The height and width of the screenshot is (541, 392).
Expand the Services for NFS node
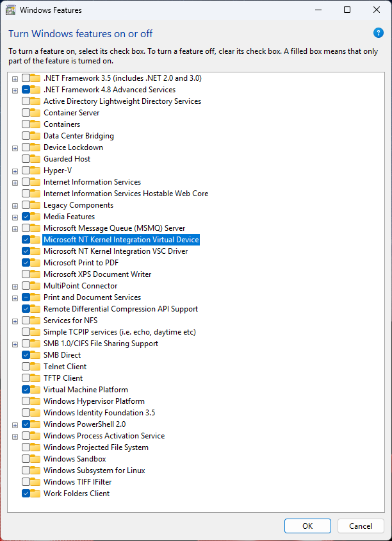[x=15, y=322]
